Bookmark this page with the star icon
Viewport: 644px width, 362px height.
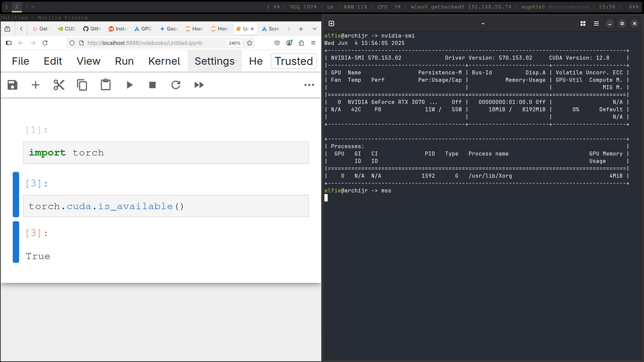tap(250, 43)
